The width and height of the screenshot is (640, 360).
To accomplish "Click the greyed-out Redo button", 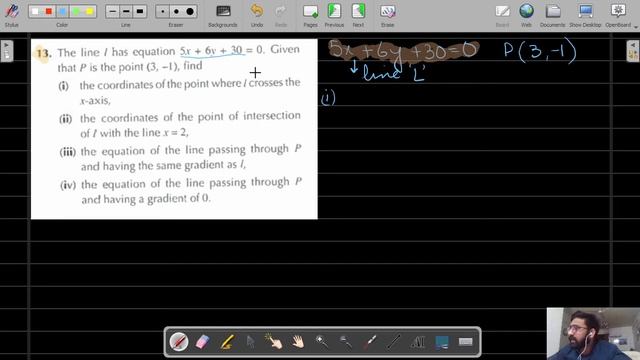I will (281, 15).
